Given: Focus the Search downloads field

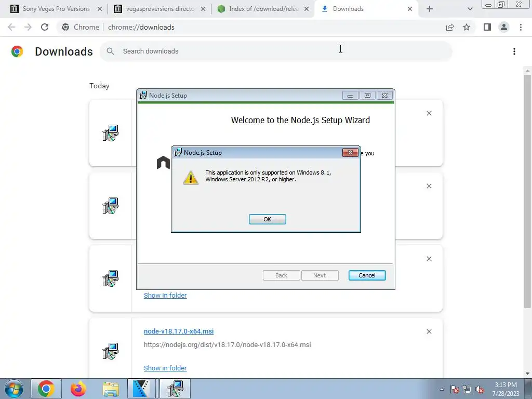Looking at the screenshot, I should click(276, 51).
